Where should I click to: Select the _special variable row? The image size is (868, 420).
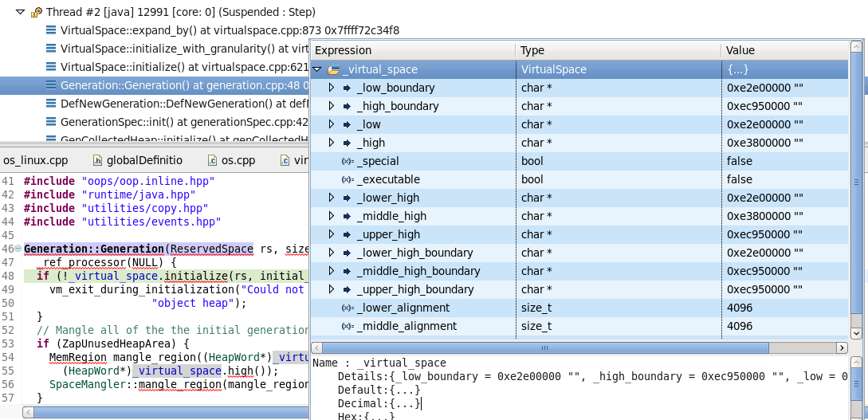tap(579, 161)
